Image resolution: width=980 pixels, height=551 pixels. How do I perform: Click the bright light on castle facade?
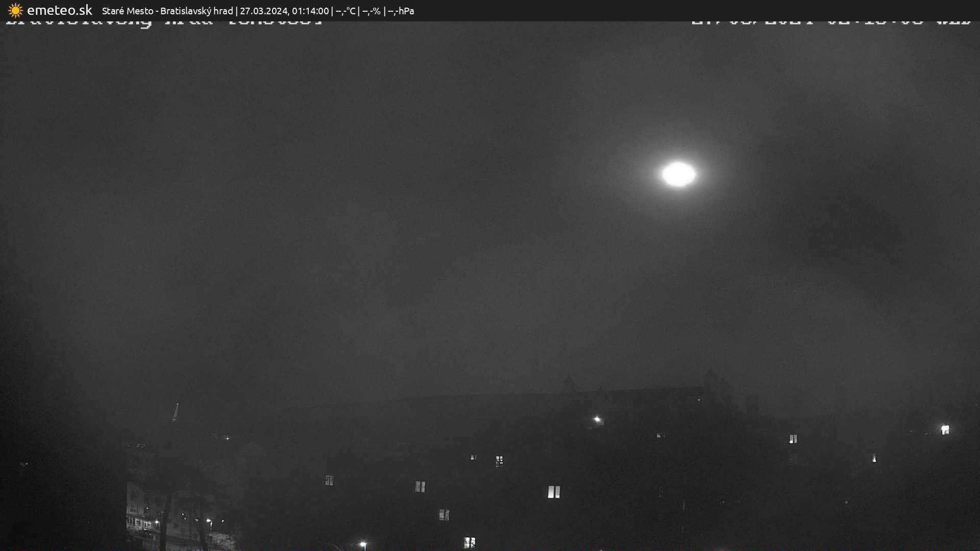tap(597, 419)
